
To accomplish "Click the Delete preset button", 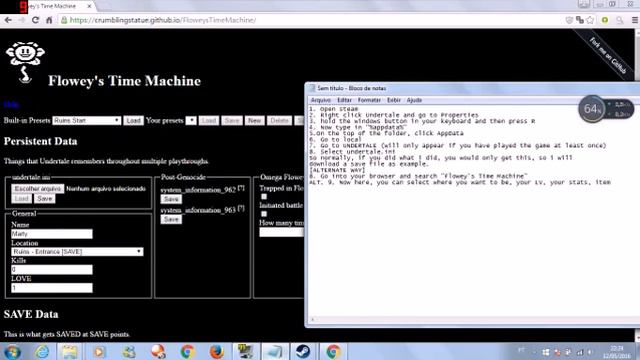I will (x=280, y=120).
